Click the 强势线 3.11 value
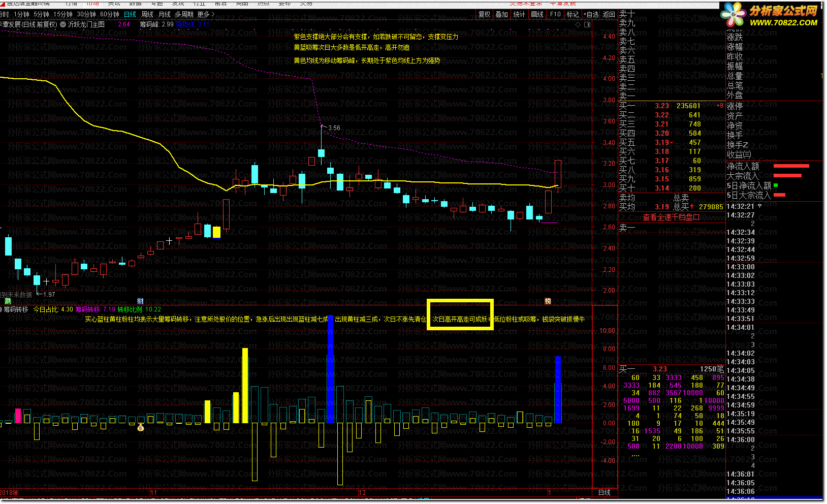827x504 pixels. coord(193,24)
